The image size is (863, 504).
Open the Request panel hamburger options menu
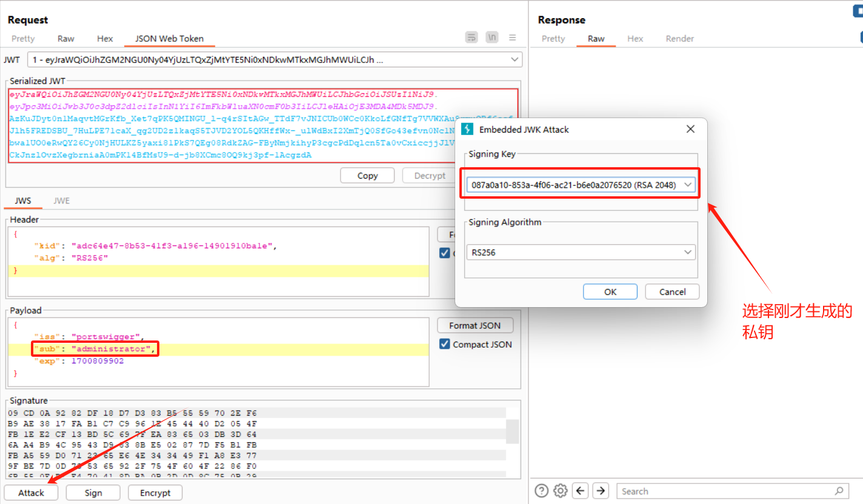[x=513, y=38]
